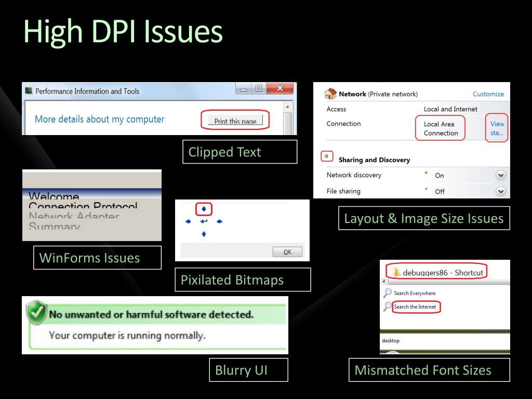
Task: Click the File sharing label
Action: 343,191
